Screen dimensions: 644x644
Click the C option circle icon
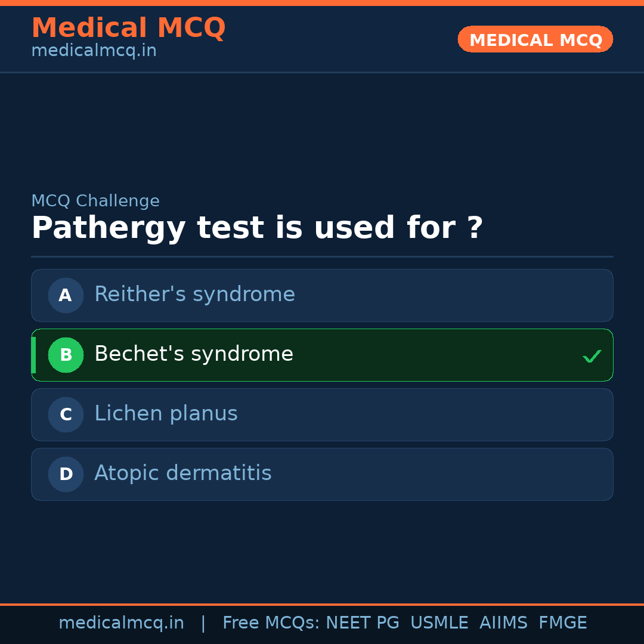click(66, 414)
